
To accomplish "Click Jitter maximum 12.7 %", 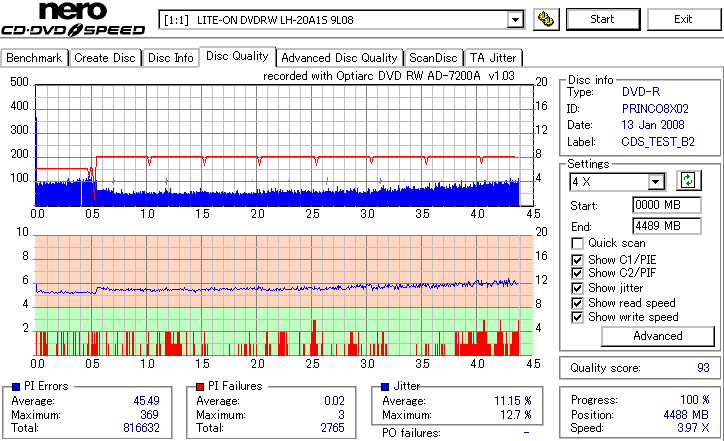I will 516,415.
